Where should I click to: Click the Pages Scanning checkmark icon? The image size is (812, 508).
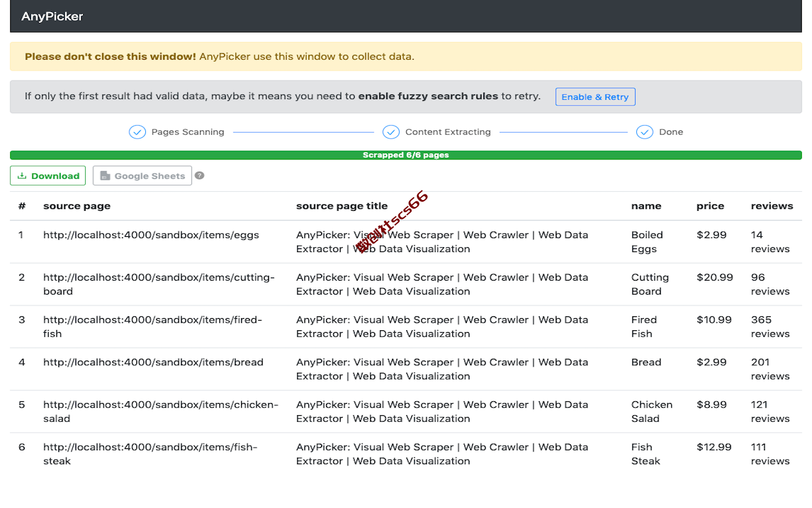(x=138, y=132)
